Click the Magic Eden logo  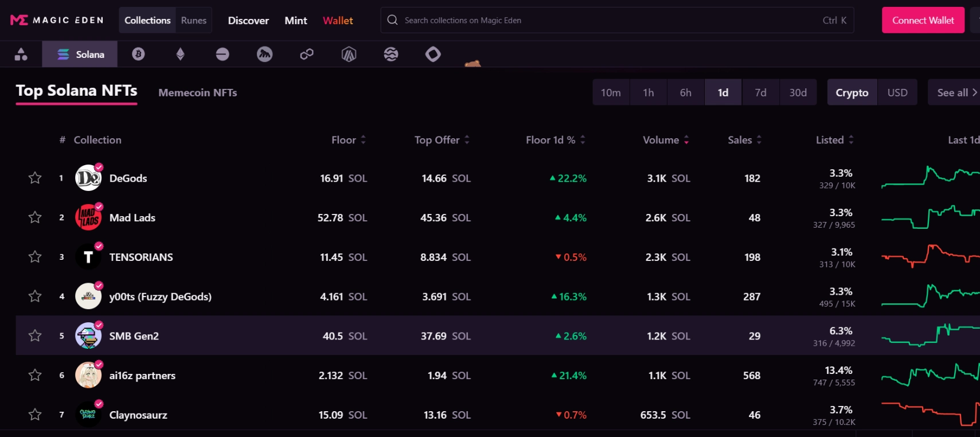point(57,20)
